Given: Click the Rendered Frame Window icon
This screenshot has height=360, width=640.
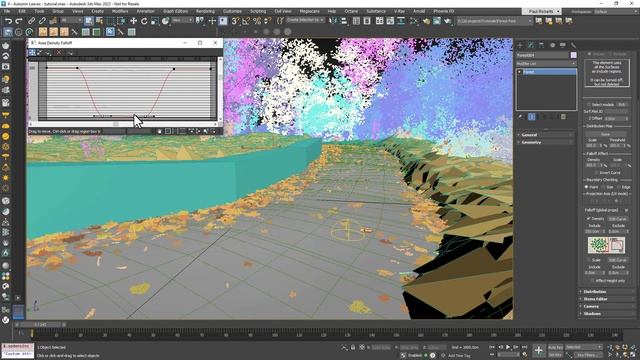Looking at the screenshot, I should [x=437, y=20].
